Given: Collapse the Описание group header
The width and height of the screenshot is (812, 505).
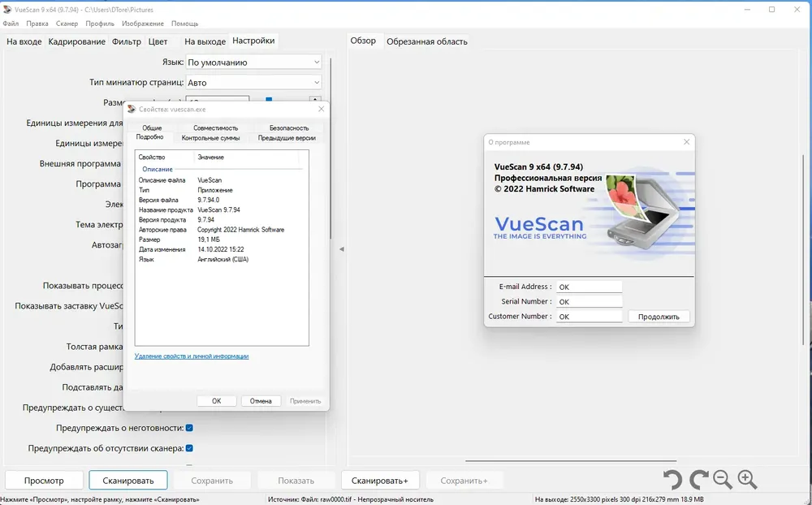Looking at the screenshot, I should click(158, 169).
